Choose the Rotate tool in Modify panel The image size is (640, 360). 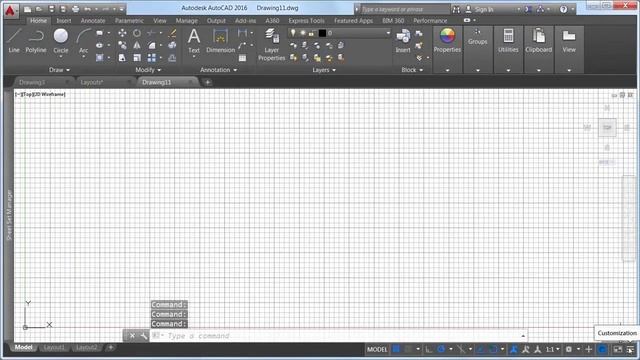[137, 33]
